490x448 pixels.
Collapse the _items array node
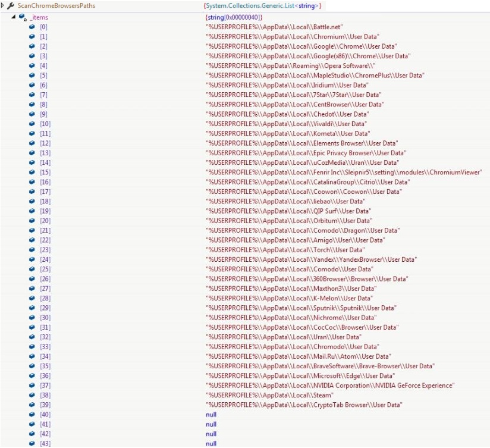point(14,17)
